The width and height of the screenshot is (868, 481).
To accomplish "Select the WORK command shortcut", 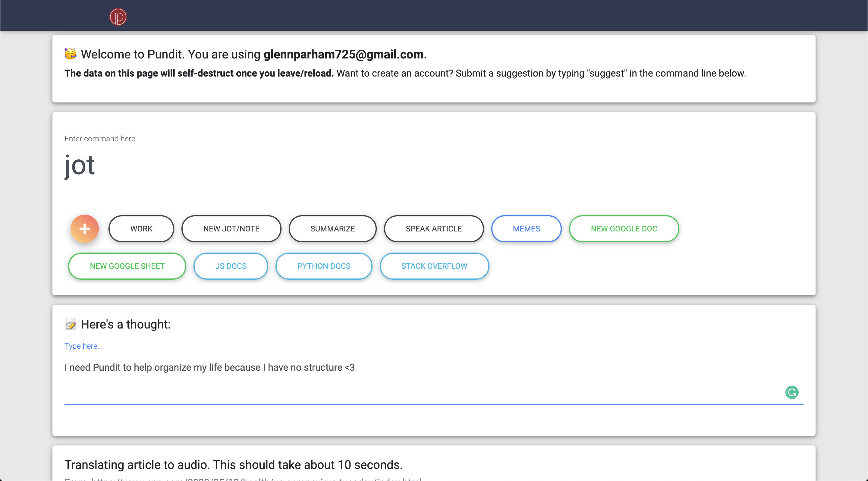I will (x=141, y=229).
